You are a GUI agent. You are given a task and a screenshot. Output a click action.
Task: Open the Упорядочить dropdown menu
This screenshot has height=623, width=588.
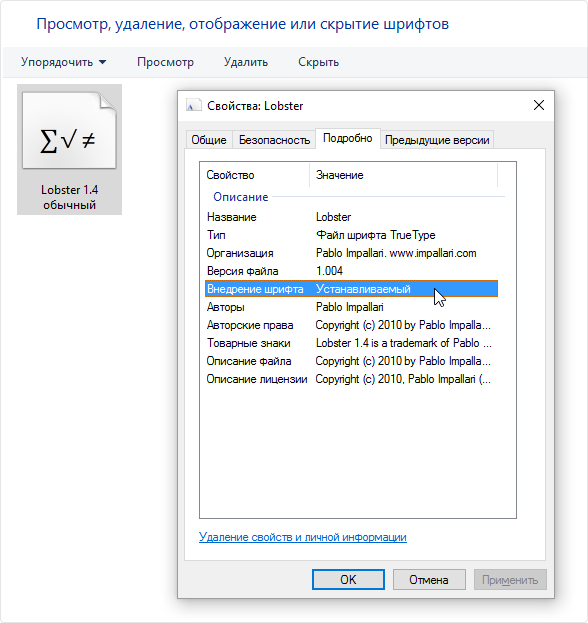[x=64, y=62]
